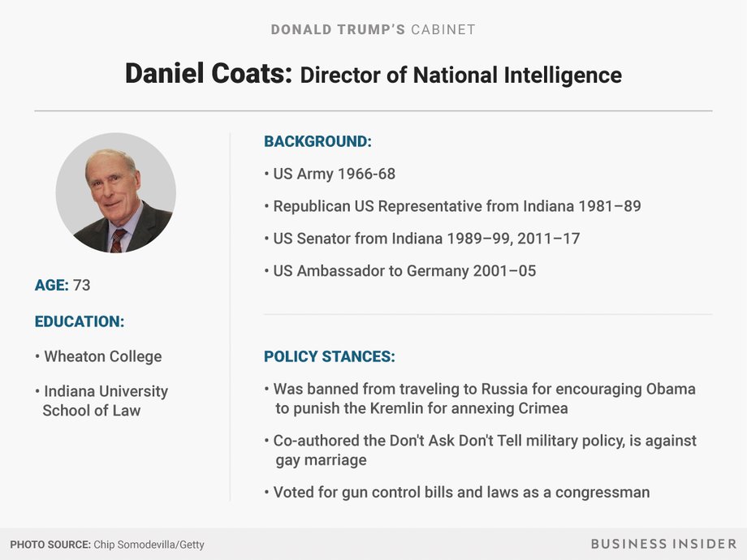Select the age value 73
The height and width of the screenshot is (560, 747).
coord(81,285)
